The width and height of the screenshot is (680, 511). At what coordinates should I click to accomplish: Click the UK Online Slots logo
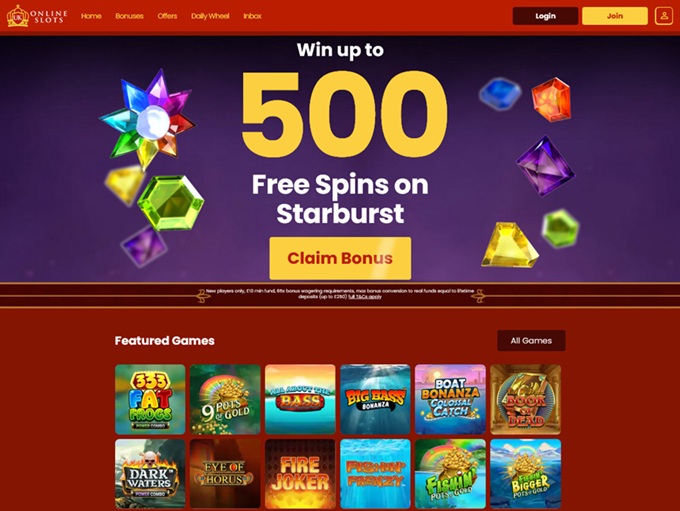point(37,16)
